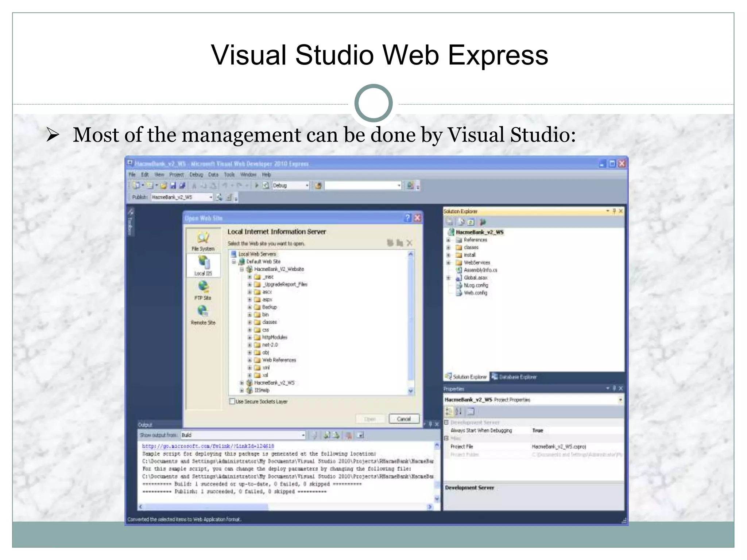Open the go.microsoft.com fwlink URL in output
Image resolution: width=747 pixels, height=560 pixels.
(x=208, y=446)
